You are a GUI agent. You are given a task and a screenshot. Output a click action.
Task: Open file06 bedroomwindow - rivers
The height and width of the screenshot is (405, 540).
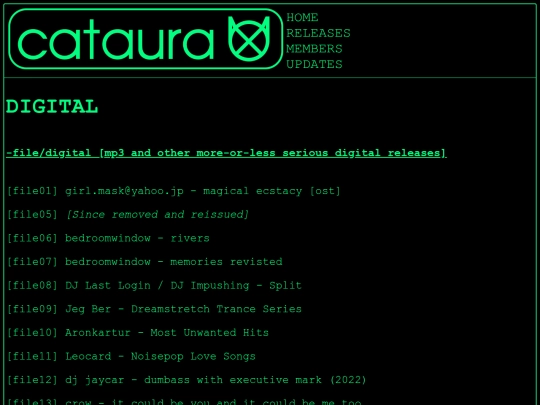[x=108, y=238]
